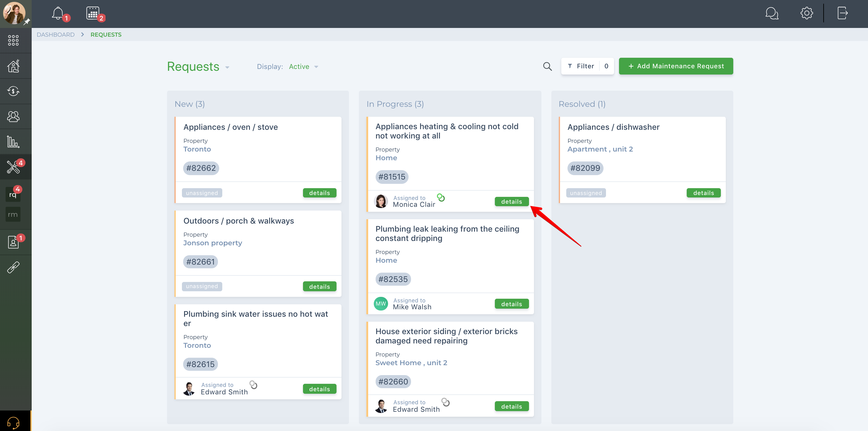Screen dimensions: 868x431
Task: Click 'Appliances / oven / stove' card title
Action: [x=230, y=127]
